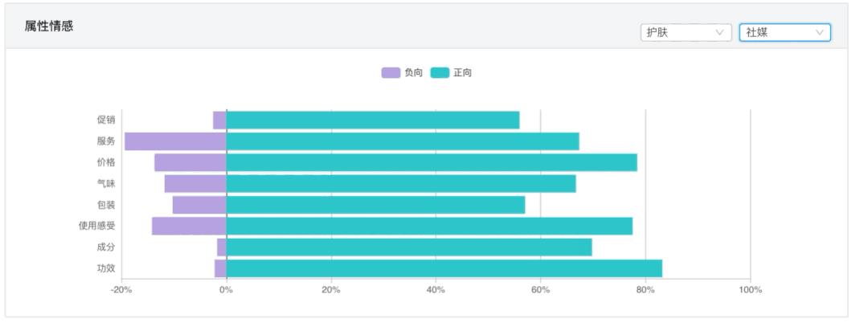This screenshot has height=327, width=868.
Task: Click the 使用感受 axis label
Action: click(96, 227)
